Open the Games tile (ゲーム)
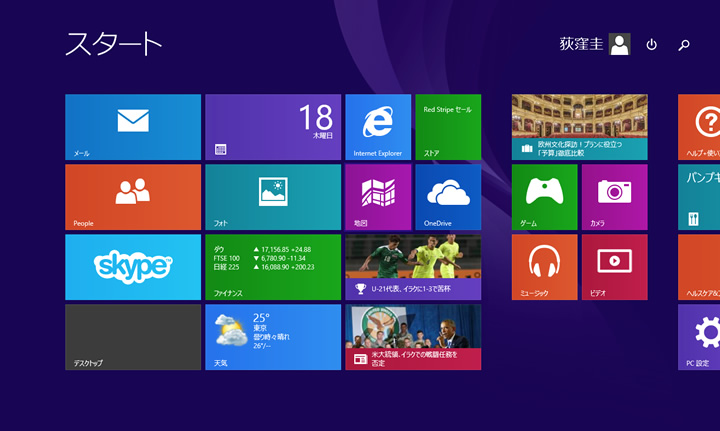This screenshot has width=720, height=431. click(x=545, y=197)
